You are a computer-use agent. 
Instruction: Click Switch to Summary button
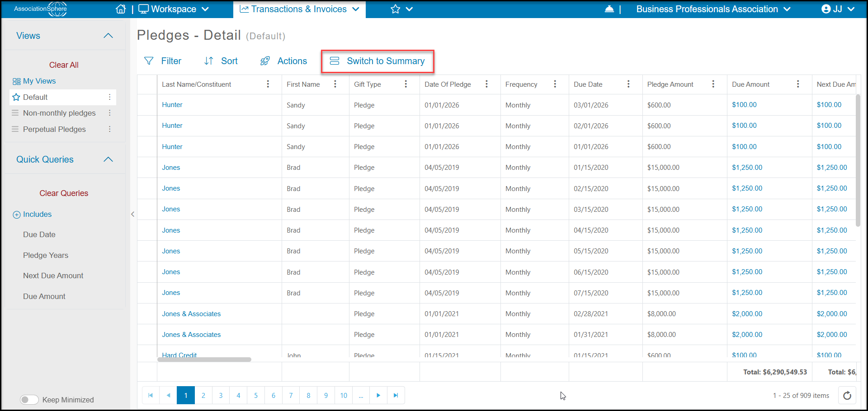tap(377, 61)
